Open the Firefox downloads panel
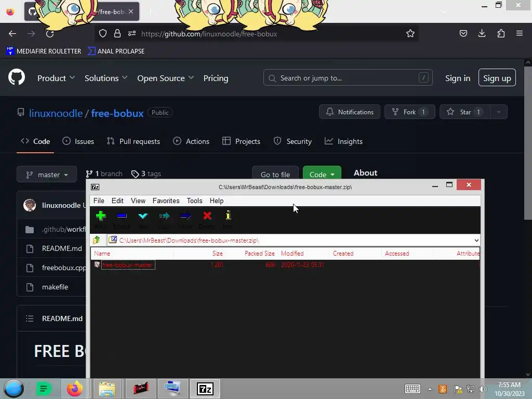This screenshot has width=532, height=399. tap(482, 33)
